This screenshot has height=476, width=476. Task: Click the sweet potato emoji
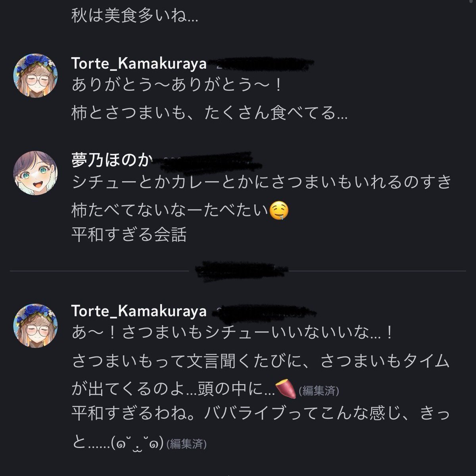(286, 390)
